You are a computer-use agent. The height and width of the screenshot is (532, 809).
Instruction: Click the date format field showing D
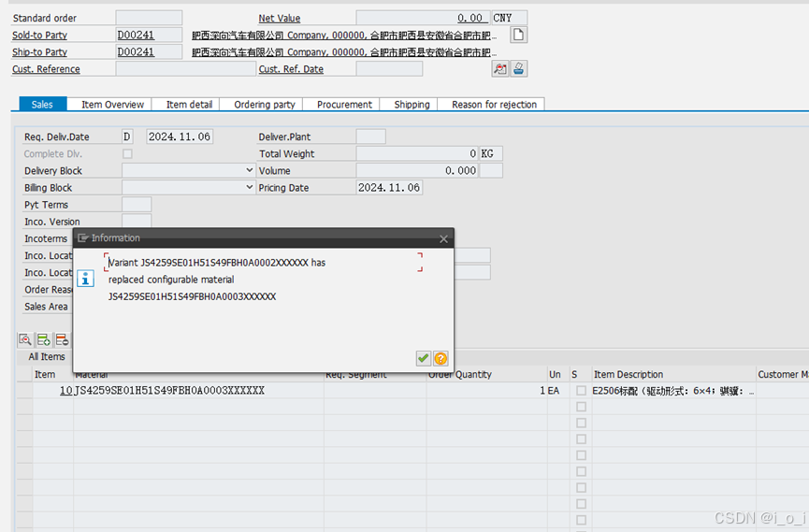pos(127,137)
